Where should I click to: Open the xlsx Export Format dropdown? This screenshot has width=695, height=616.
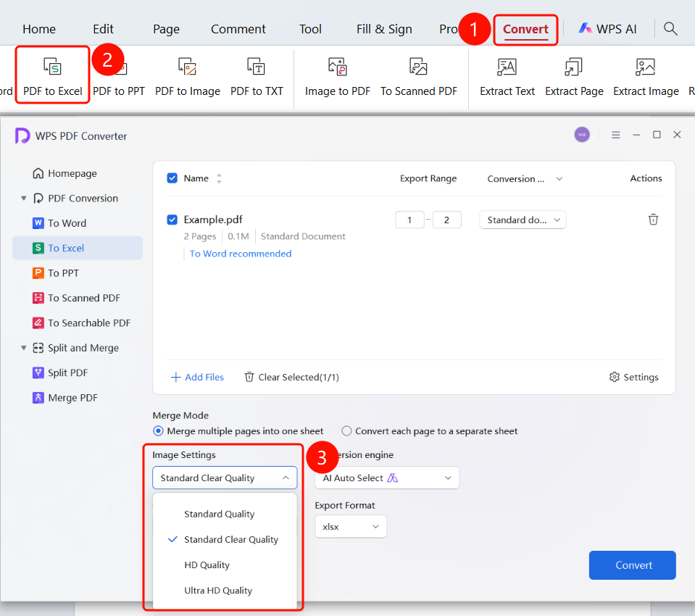[x=351, y=526]
